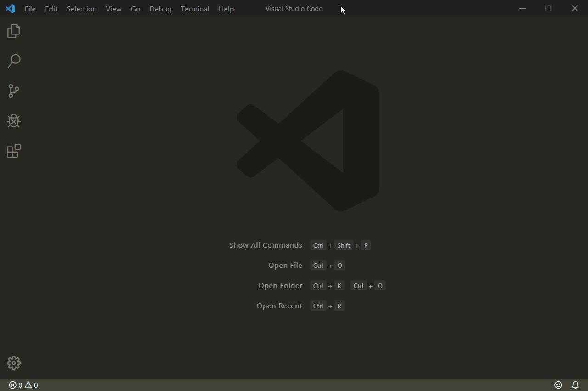Open the Debug view bug icon
Image resolution: width=588 pixels, height=391 pixels.
pyautogui.click(x=14, y=121)
